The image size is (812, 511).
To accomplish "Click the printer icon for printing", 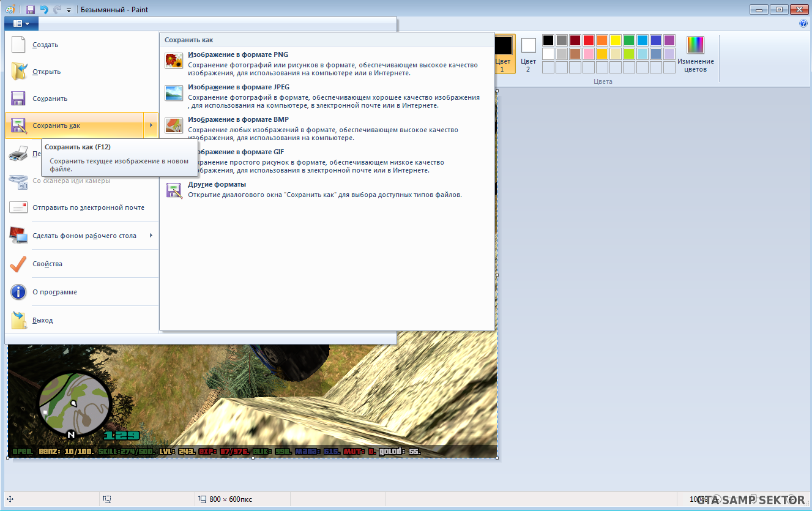I will point(19,153).
